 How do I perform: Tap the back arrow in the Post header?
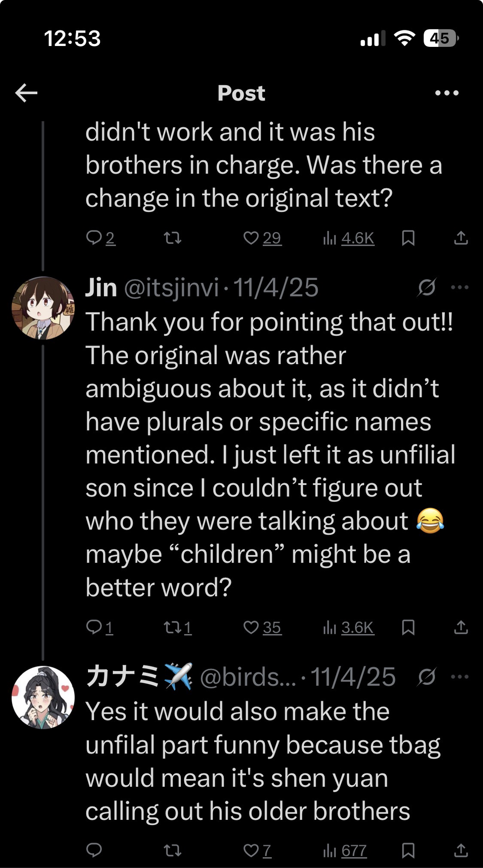point(26,93)
